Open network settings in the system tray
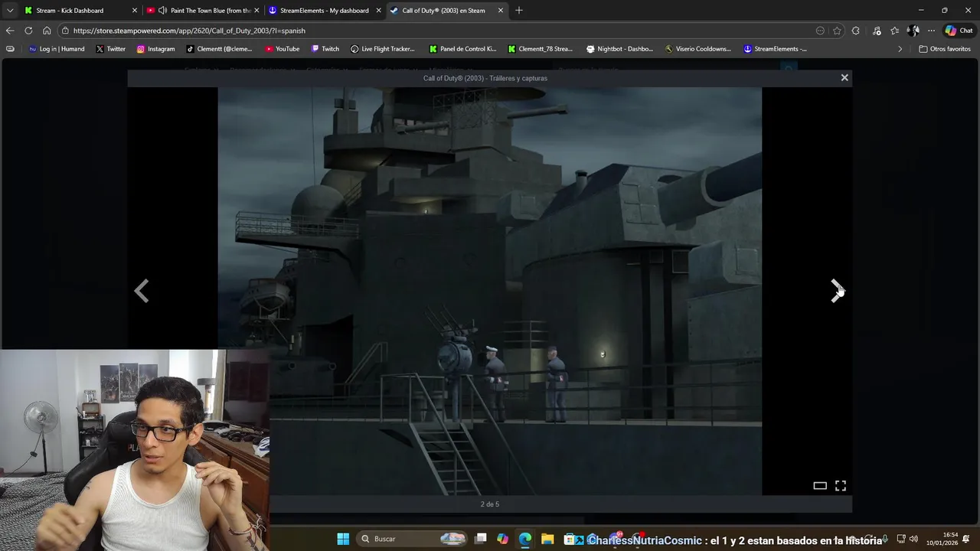Image resolution: width=980 pixels, height=551 pixels. click(x=901, y=539)
